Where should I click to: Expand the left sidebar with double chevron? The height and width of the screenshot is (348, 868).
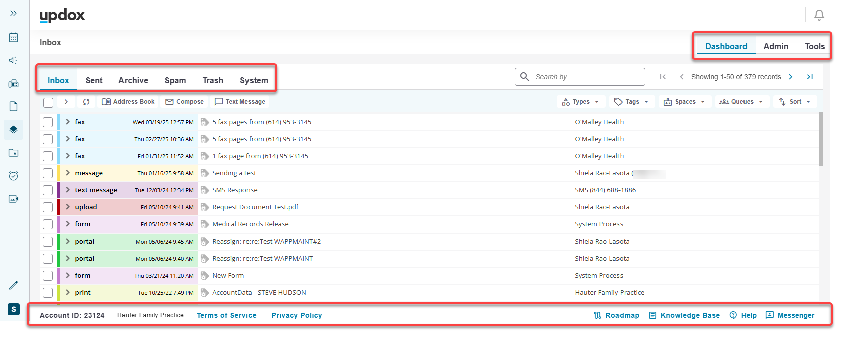click(14, 13)
